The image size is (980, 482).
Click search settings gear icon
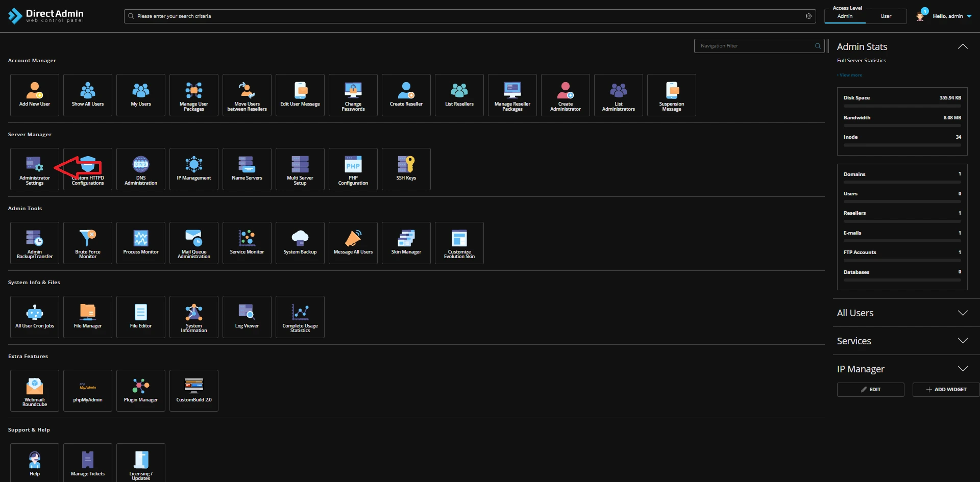click(x=808, y=16)
